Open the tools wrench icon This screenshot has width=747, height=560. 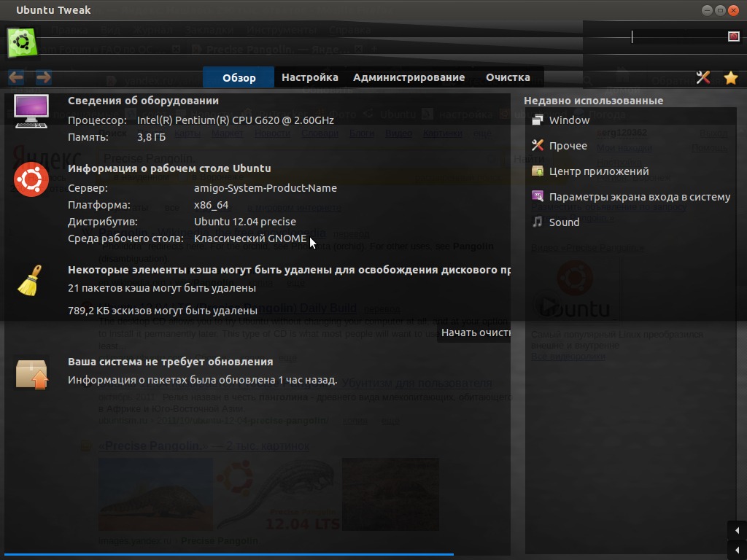(x=703, y=77)
